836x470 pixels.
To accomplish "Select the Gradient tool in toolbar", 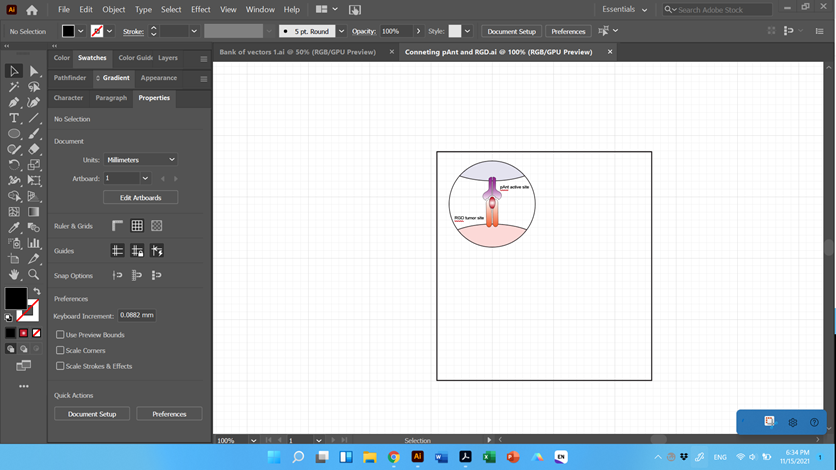I will pyautogui.click(x=34, y=212).
